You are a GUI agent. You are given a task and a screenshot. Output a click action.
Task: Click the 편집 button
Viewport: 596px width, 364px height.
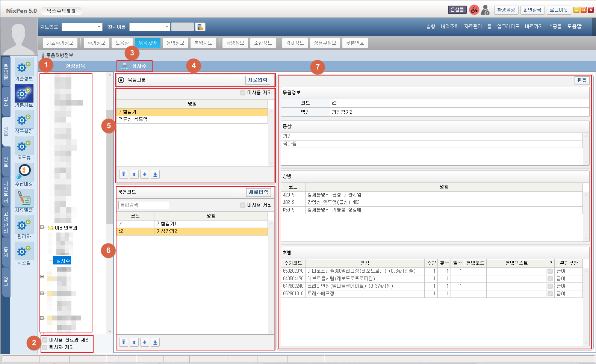(582, 80)
